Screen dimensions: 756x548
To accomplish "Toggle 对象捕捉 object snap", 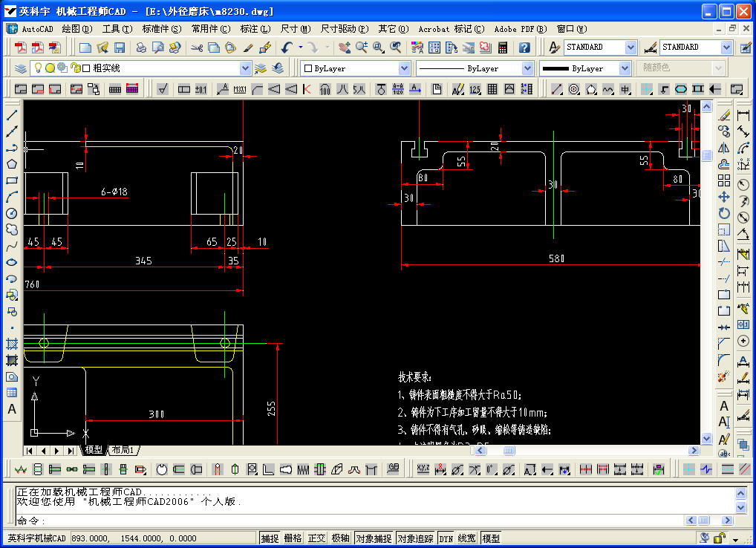I will (374, 538).
